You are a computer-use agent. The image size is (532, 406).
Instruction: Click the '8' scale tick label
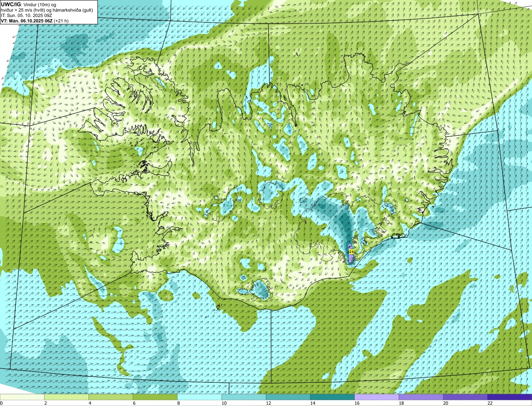(x=178, y=403)
